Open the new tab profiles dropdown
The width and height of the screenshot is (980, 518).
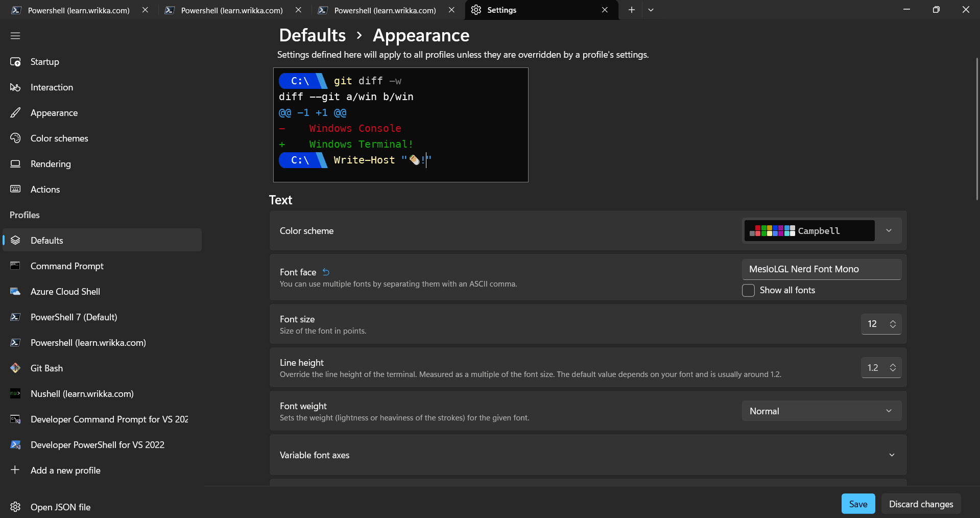651,10
